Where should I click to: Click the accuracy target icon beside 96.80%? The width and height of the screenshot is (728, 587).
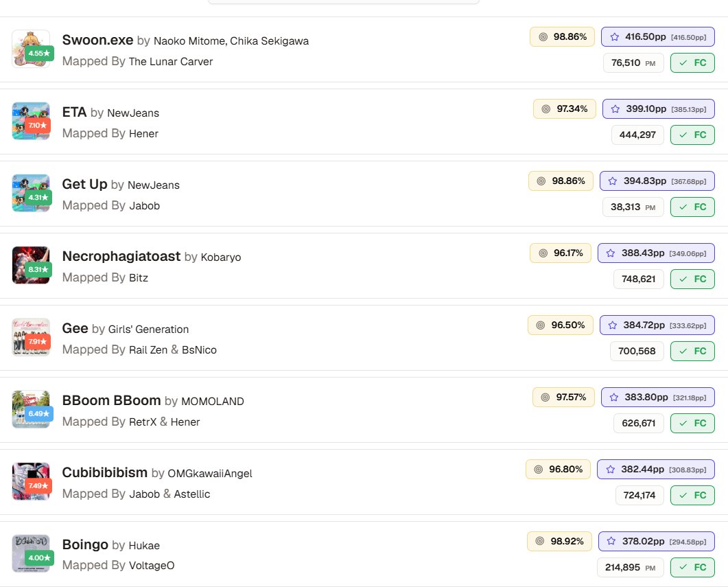coord(538,470)
